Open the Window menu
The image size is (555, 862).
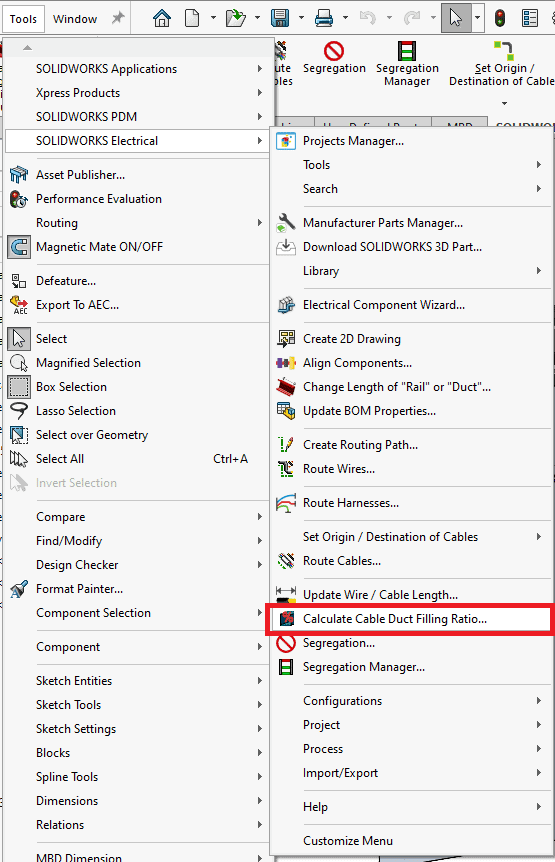click(x=75, y=19)
